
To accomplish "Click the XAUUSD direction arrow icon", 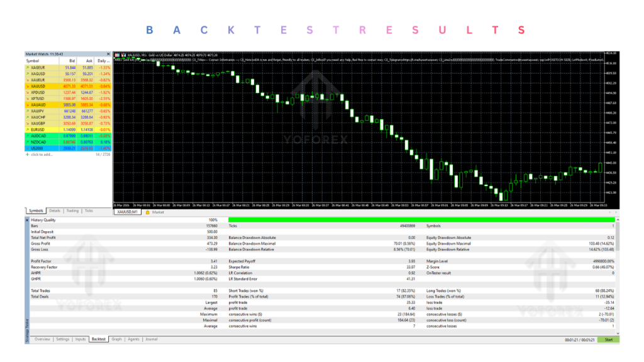I will (28, 87).
